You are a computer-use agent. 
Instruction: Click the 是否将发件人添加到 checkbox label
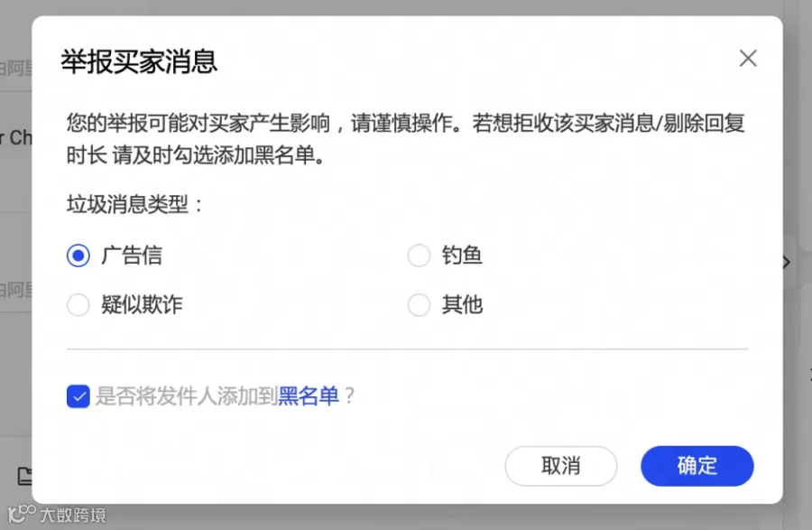(x=187, y=396)
